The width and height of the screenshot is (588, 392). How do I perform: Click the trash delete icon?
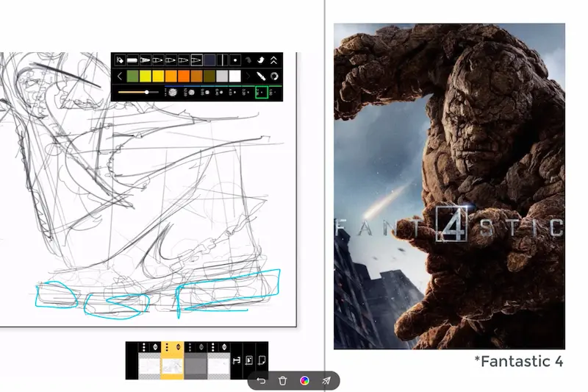283,381
